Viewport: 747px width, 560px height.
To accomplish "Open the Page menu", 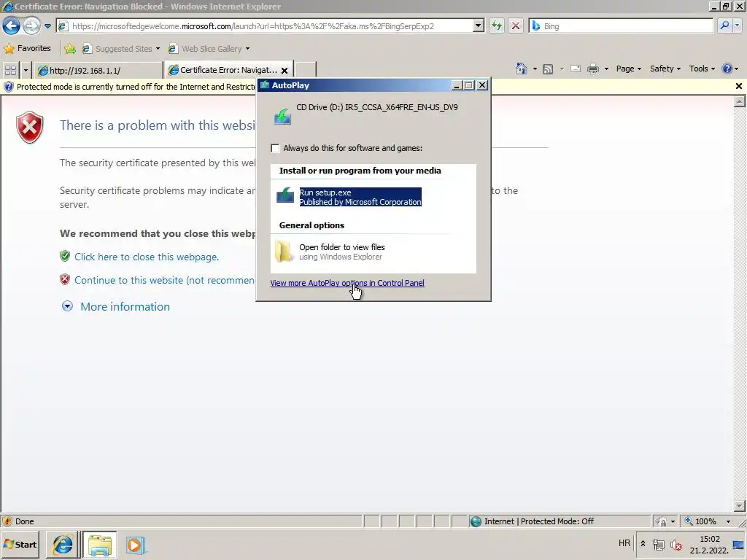I will (628, 69).
